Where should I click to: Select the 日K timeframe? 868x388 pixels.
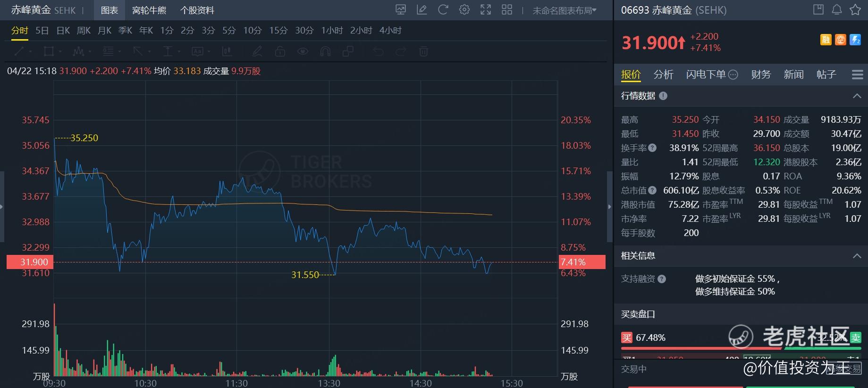click(63, 31)
